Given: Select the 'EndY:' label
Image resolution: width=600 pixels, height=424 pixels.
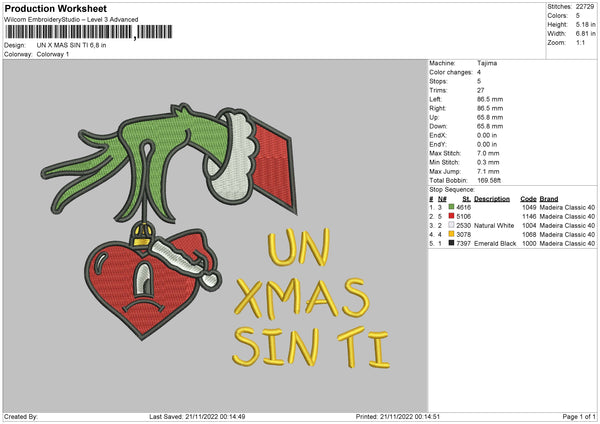Looking at the screenshot, I should (438, 144).
